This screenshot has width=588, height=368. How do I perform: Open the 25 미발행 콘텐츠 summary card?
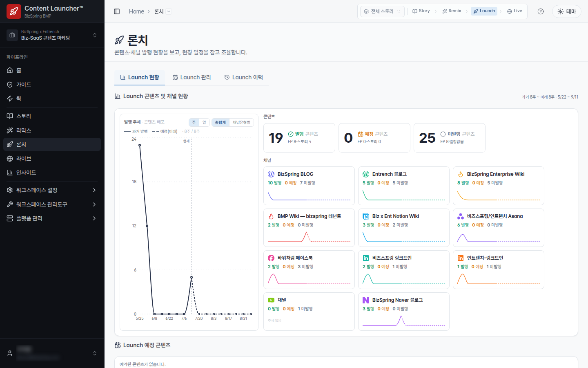pyautogui.click(x=450, y=138)
